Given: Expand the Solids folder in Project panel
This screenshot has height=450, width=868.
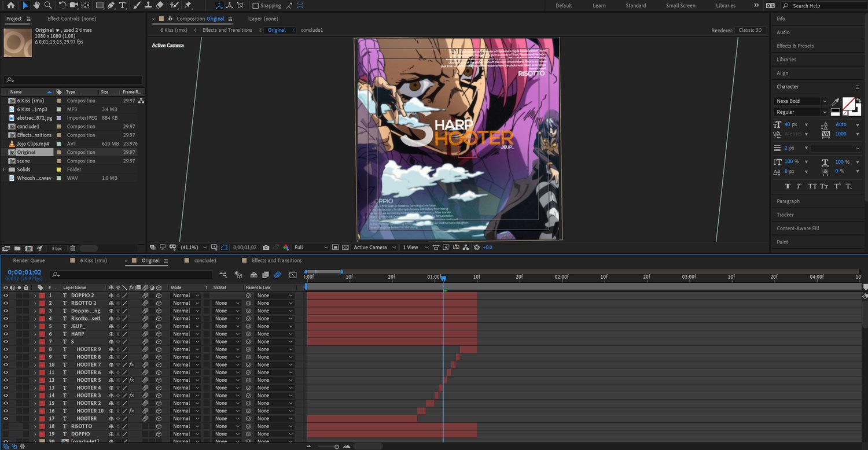Looking at the screenshot, I should click(4, 169).
